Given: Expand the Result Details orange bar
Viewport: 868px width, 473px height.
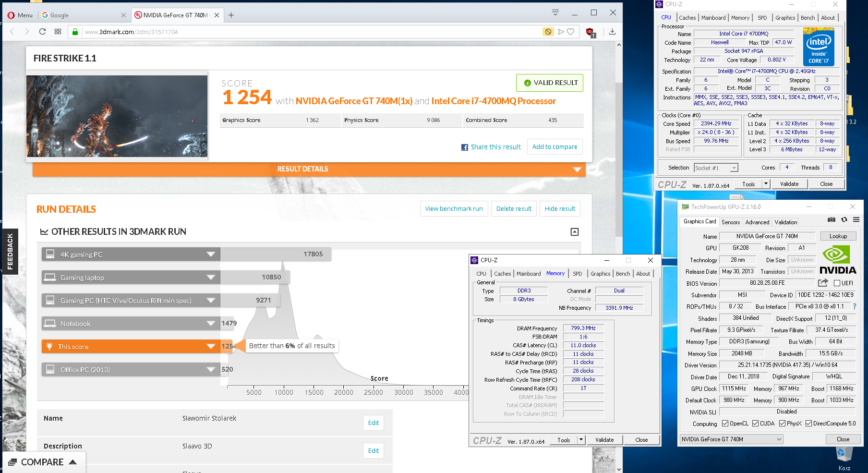Looking at the screenshot, I should 309,169.
